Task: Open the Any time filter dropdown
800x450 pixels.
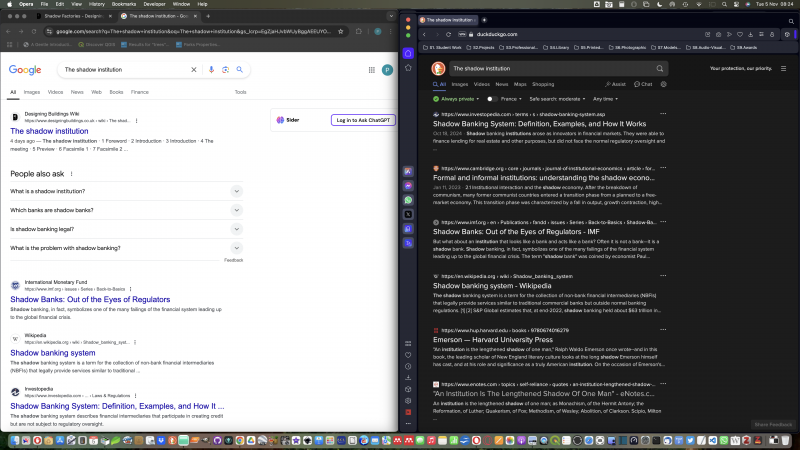Action: pyautogui.click(x=606, y=99)
